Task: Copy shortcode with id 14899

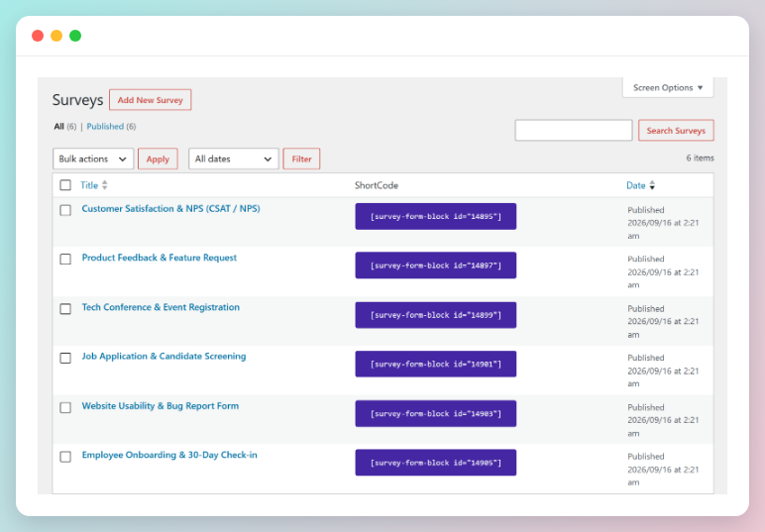Action: coord(436,315)
